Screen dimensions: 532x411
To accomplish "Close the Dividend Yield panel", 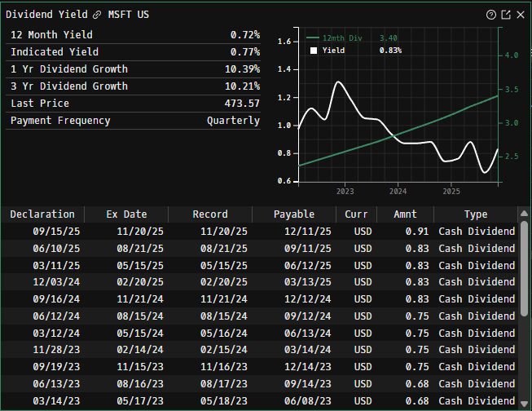I will [519, 15].
